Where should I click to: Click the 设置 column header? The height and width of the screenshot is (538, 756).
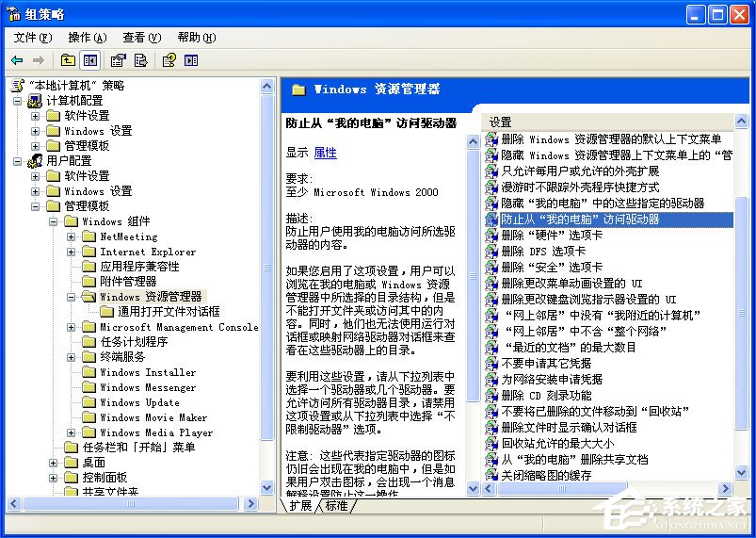coord(607,122)
